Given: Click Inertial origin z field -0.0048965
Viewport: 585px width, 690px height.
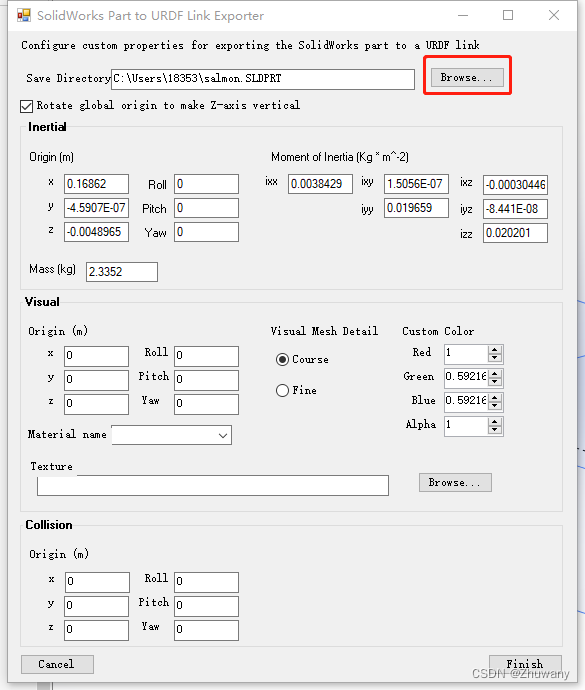Looking at the screenshot, I should pos(96,232).
